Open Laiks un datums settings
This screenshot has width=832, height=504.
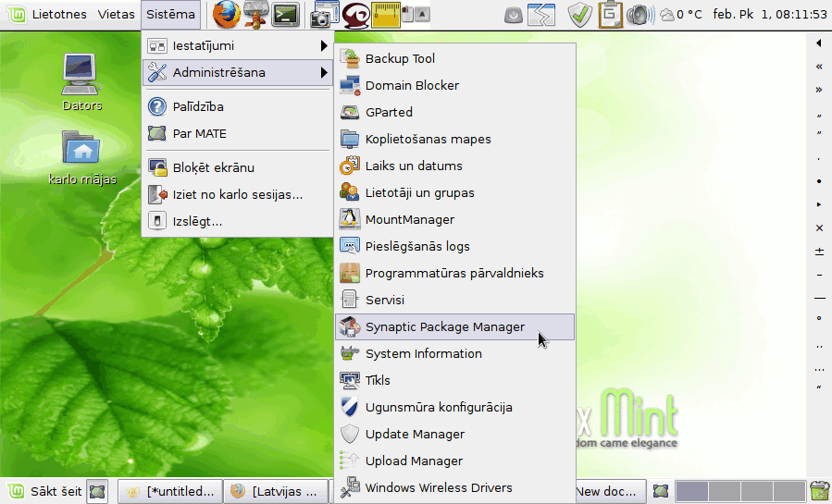click(454, 166)
